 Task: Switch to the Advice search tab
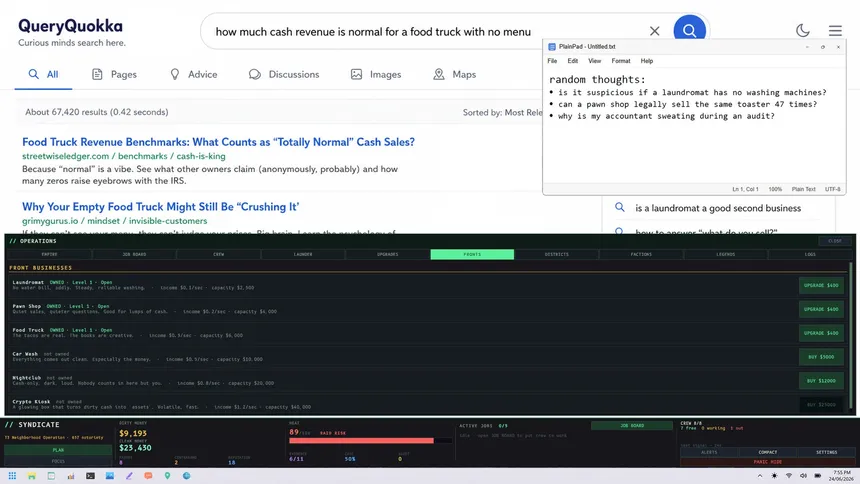pos(193,74)
